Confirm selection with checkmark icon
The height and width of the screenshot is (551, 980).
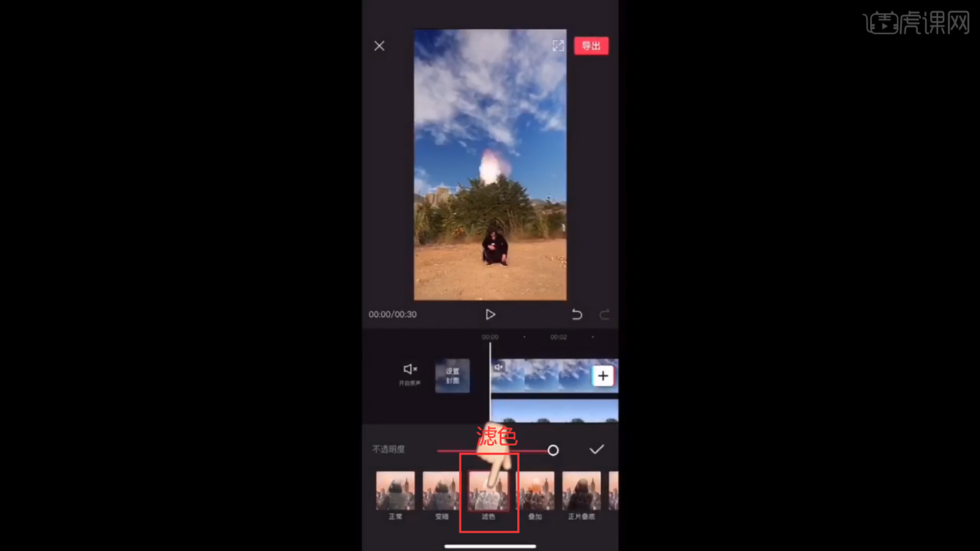(596, 449)
